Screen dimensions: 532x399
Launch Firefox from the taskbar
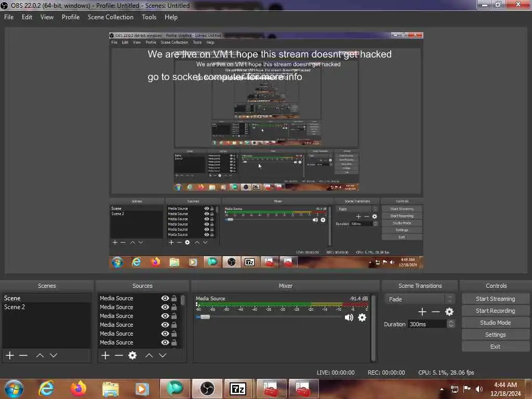[x=78, y=389]
